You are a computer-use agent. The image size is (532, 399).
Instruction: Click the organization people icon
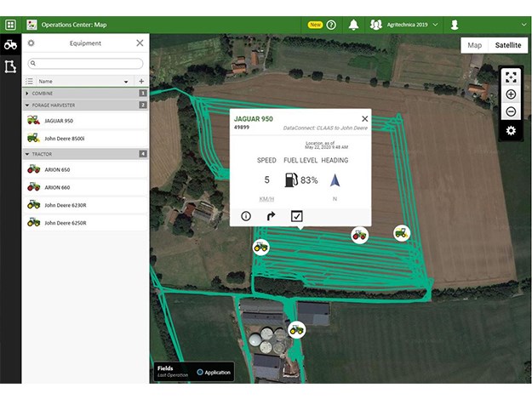(375, 25)
